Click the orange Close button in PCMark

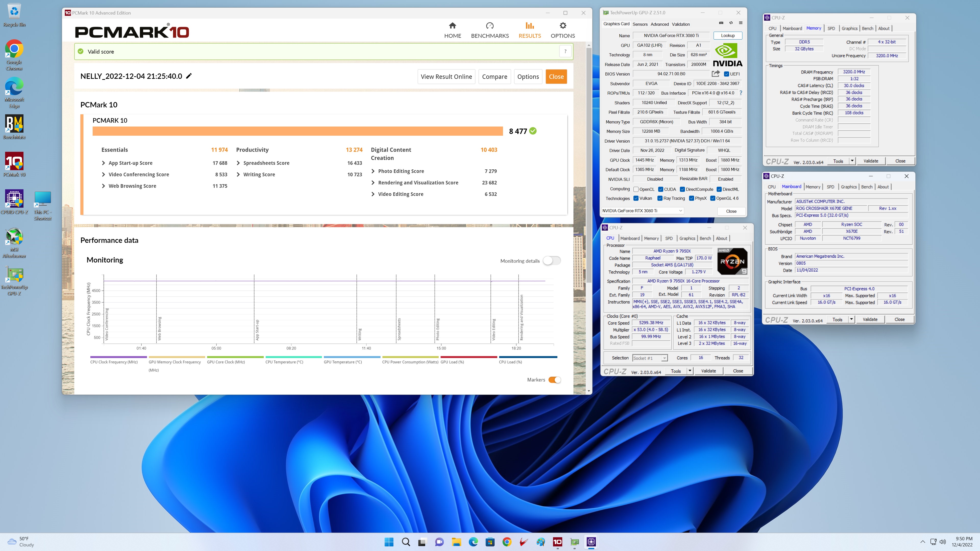(556, 77)
